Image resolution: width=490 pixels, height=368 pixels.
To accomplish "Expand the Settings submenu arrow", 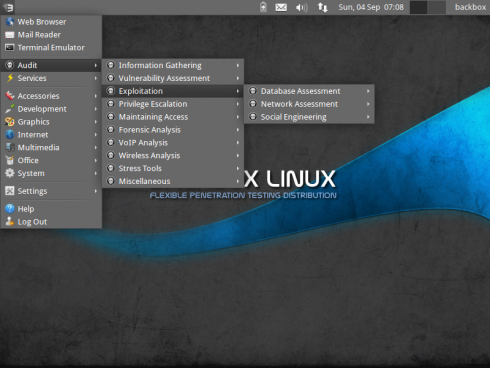I will (x=96, y=191).
